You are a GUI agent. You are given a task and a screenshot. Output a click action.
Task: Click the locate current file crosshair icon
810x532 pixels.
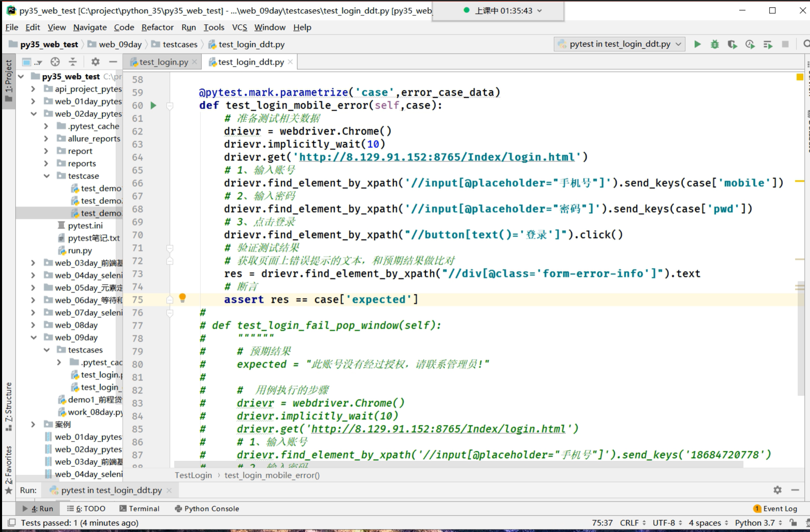click(x=55, y=62)
